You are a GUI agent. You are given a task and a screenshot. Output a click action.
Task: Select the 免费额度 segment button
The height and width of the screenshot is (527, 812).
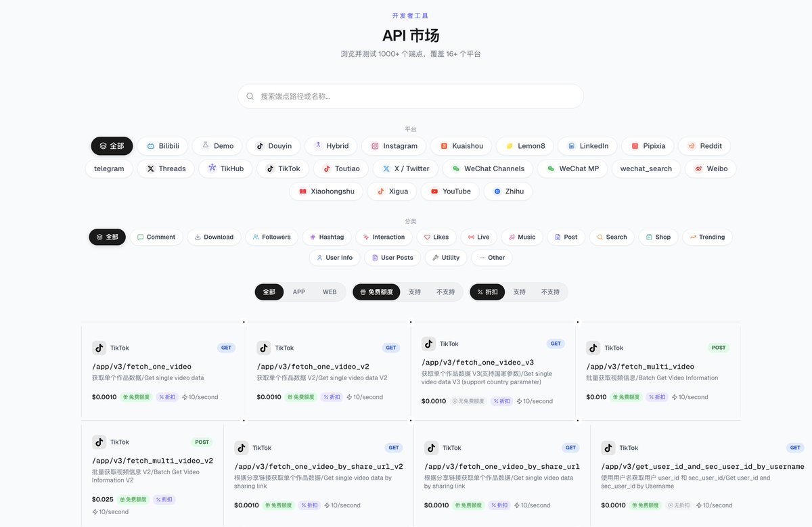pos(376,292)
